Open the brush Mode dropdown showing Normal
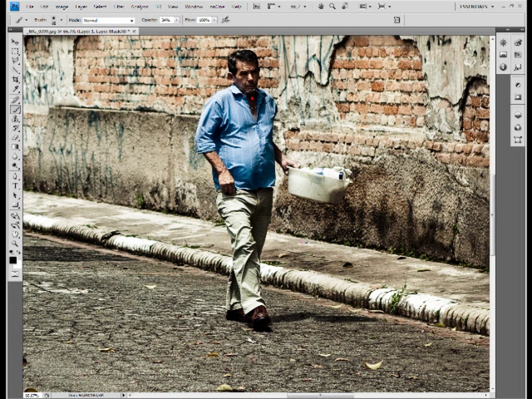The height and width of the screenshot is (399, 532). pyautogui.click(x=108, y=20)
